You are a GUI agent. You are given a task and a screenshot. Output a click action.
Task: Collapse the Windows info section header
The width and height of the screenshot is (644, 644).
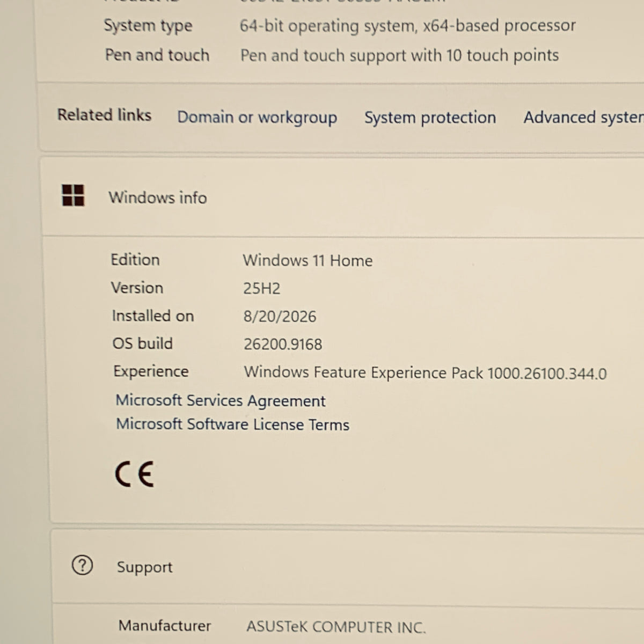pos(343,197)
